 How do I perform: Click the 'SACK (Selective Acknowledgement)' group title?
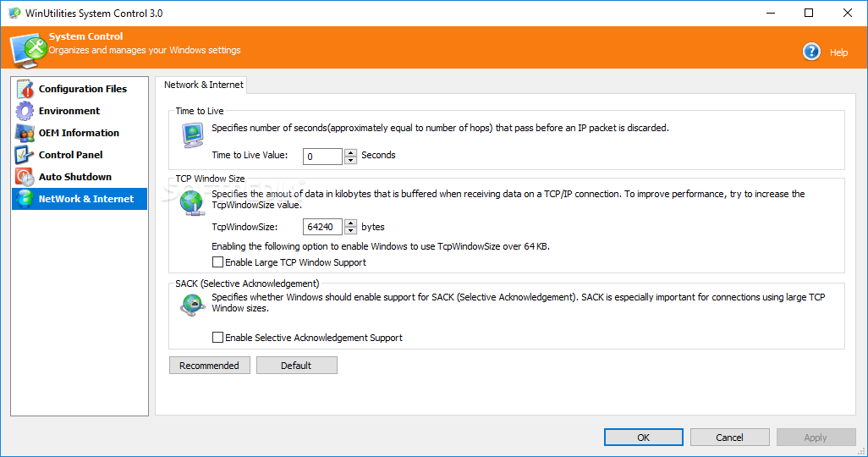247,284
